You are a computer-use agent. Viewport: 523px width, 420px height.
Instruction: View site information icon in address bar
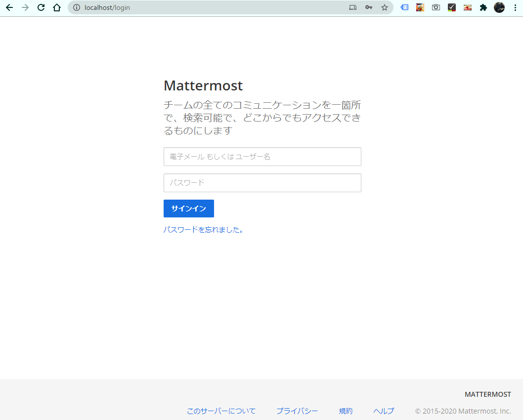point(77,7)
